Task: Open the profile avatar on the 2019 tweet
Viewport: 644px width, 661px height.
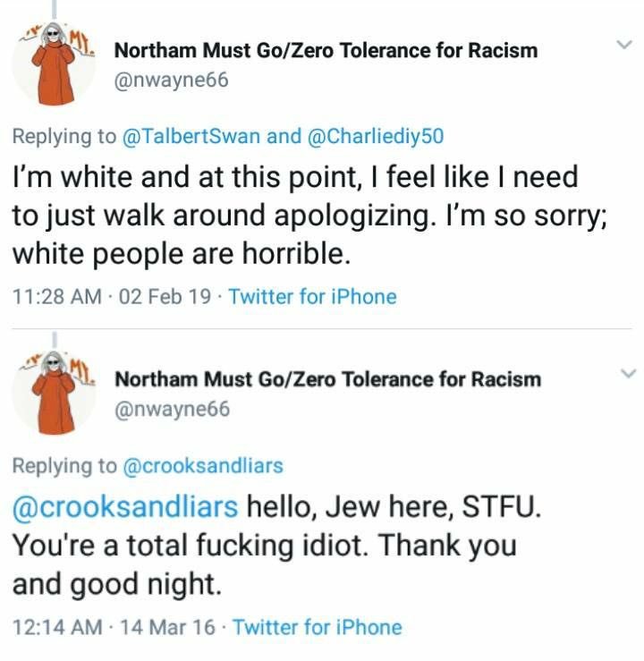Action: pos(55,64)
